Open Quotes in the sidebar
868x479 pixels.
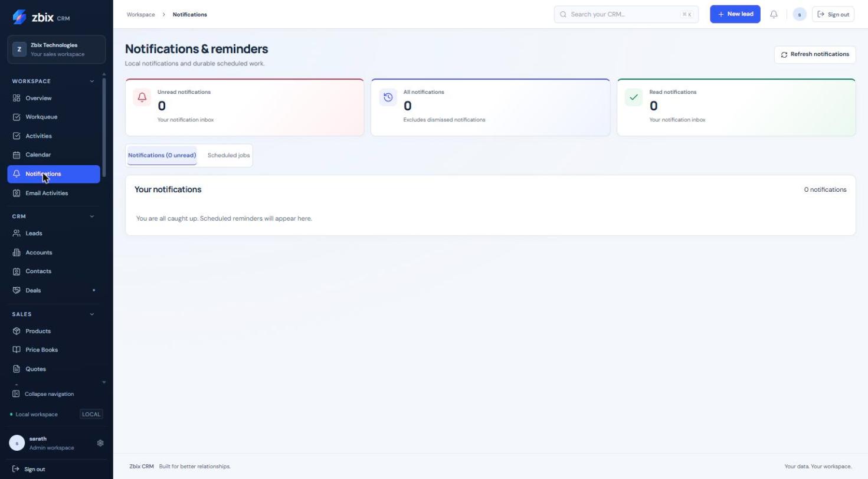(54, 369)
